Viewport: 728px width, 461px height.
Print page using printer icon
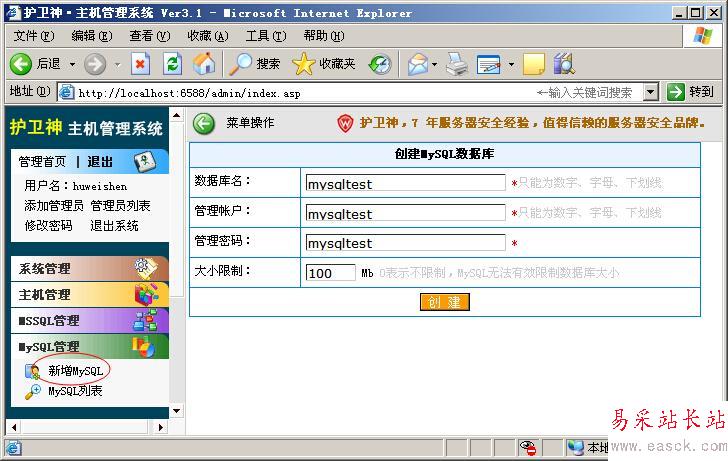[457, 64]
